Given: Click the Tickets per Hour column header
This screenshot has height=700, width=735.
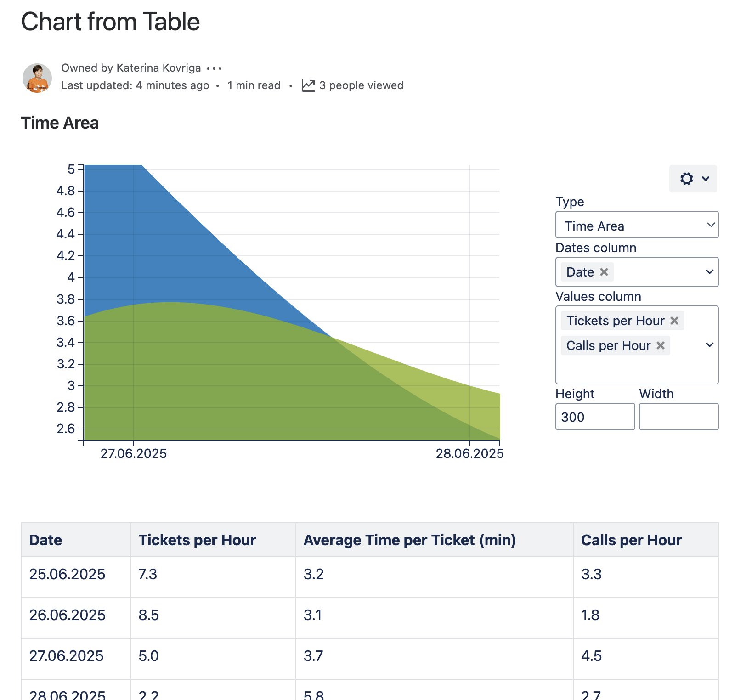Looking at the screenshot, I should coord(197,540).
